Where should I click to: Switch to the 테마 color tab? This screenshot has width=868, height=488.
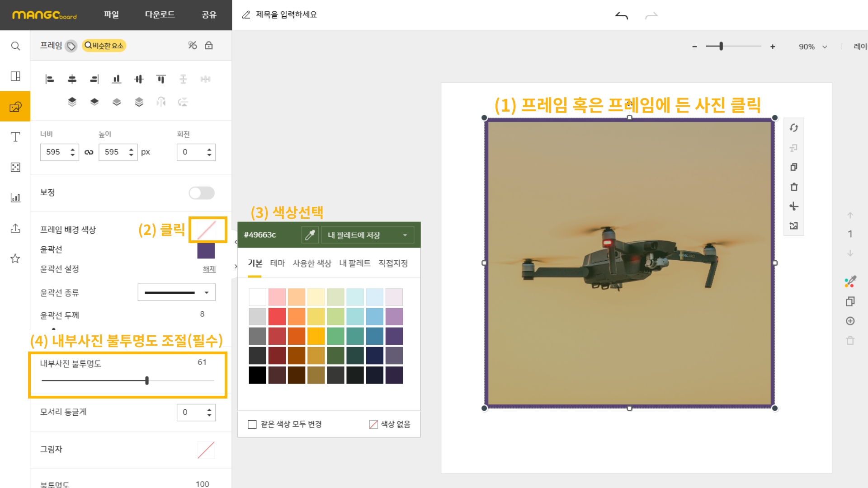[278, 263]
